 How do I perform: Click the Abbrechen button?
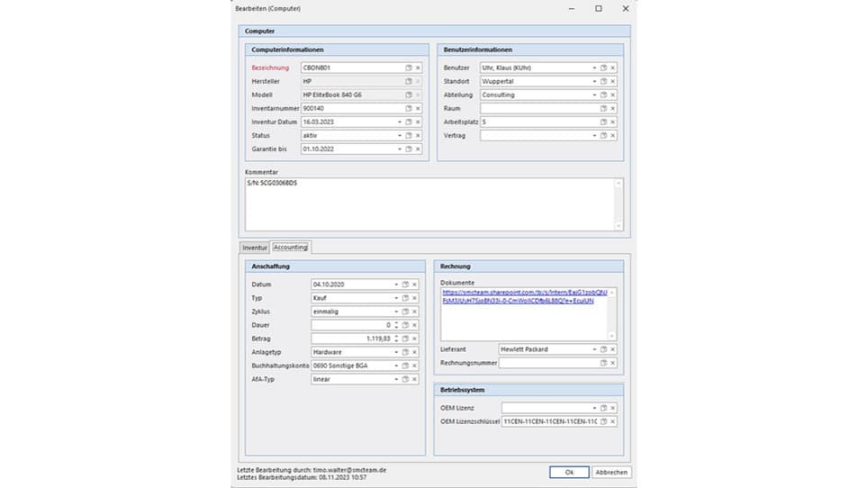pos(611,472)
